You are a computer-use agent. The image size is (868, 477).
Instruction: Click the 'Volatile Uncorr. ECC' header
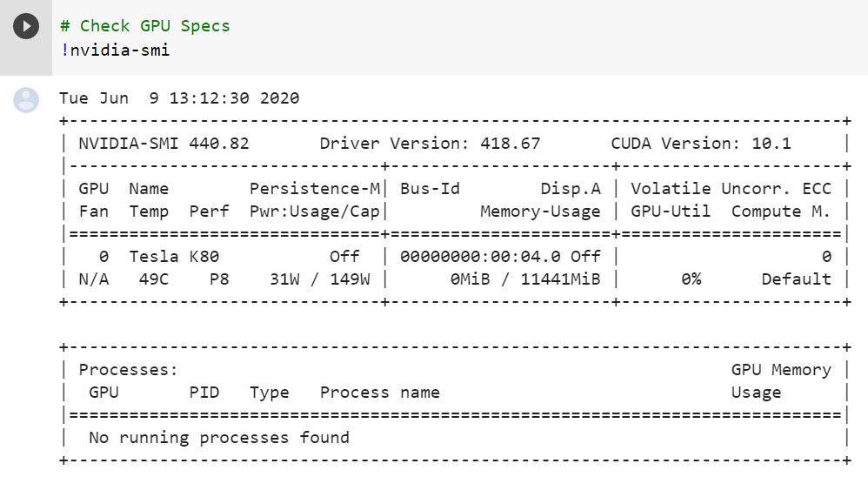731,189
